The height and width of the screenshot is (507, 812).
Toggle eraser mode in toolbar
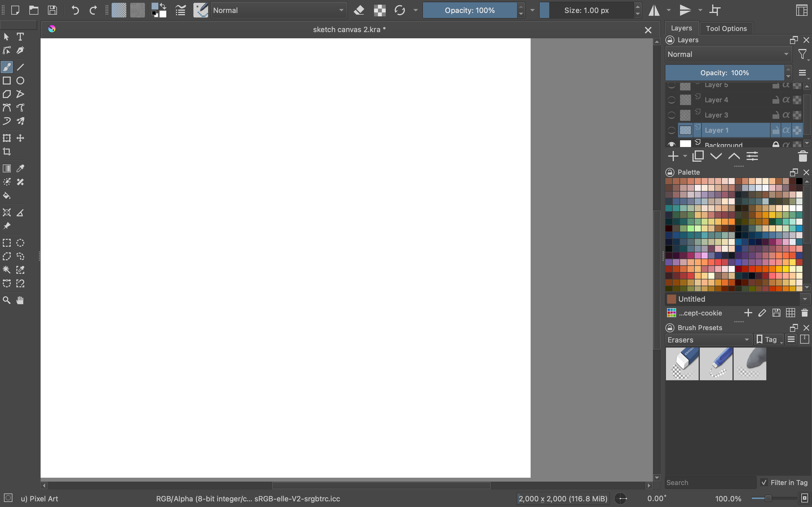[x=359, y=10]
